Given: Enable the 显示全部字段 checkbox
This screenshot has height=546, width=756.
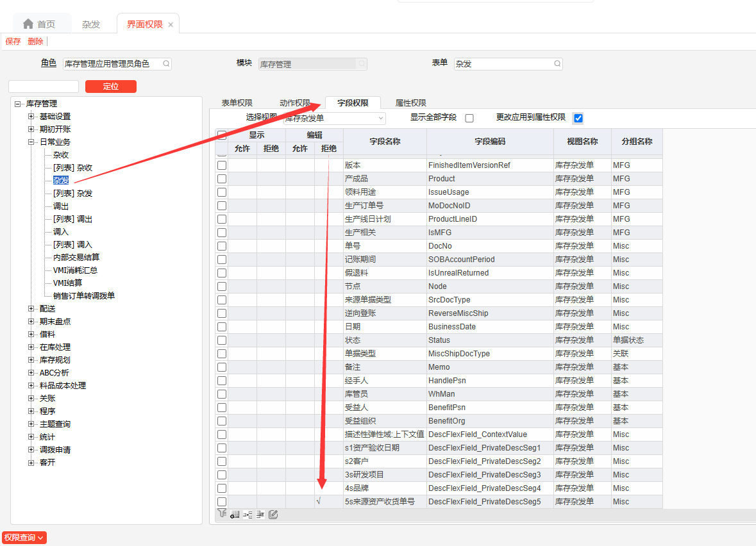Looking at the screenshot, I should (x=469, y=118).
